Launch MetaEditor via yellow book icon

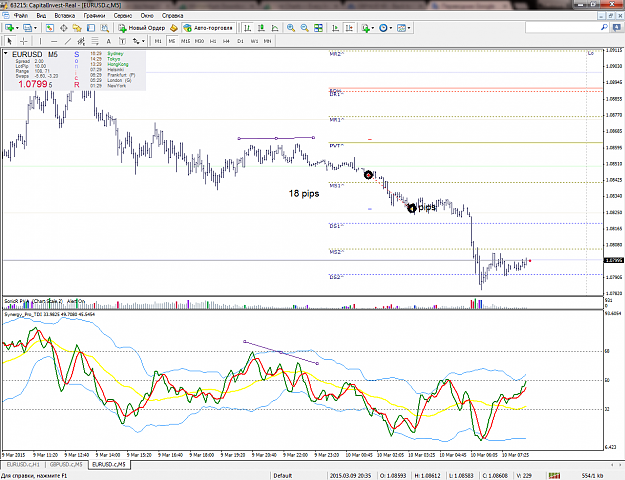(x=174, y=28)
